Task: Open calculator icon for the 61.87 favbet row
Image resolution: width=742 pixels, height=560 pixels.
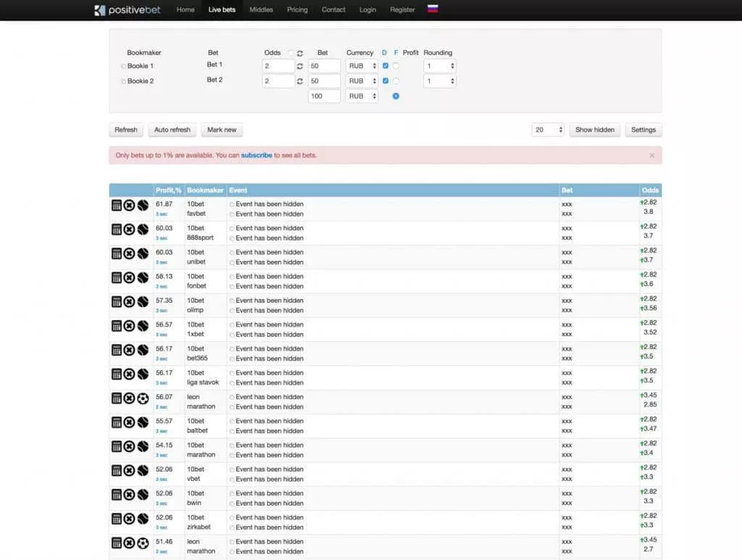Action: 116,206
